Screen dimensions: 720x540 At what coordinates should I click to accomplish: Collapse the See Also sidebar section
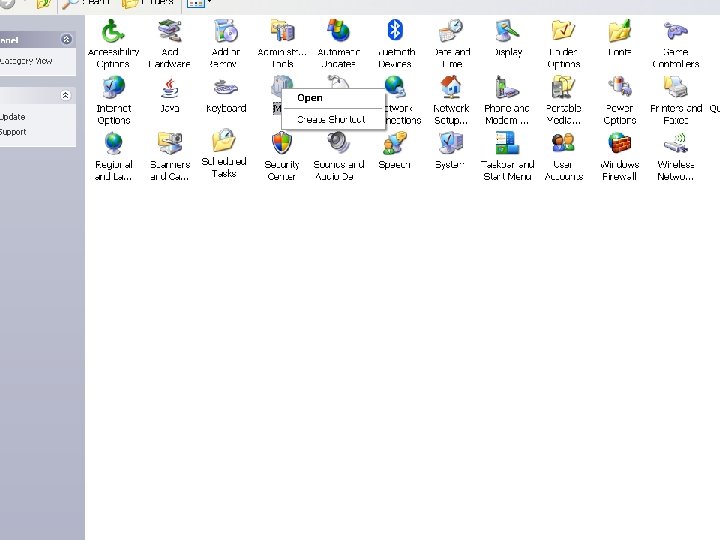coord(65,96)
